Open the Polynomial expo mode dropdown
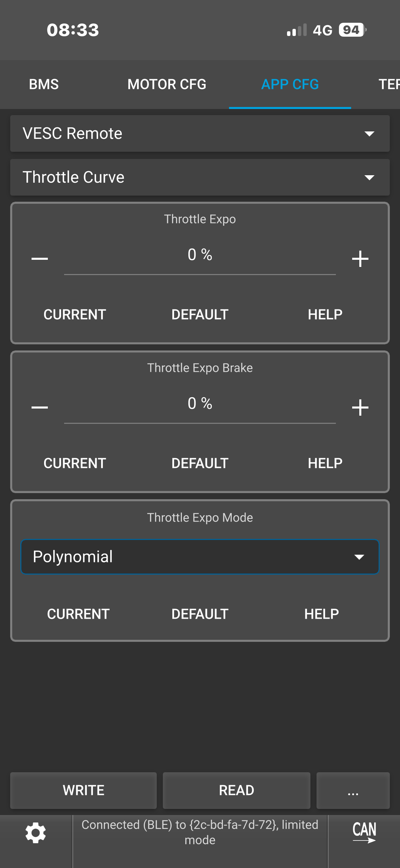Image resolution: width=400 pixels, height=868 pixels. coord(200,557)
